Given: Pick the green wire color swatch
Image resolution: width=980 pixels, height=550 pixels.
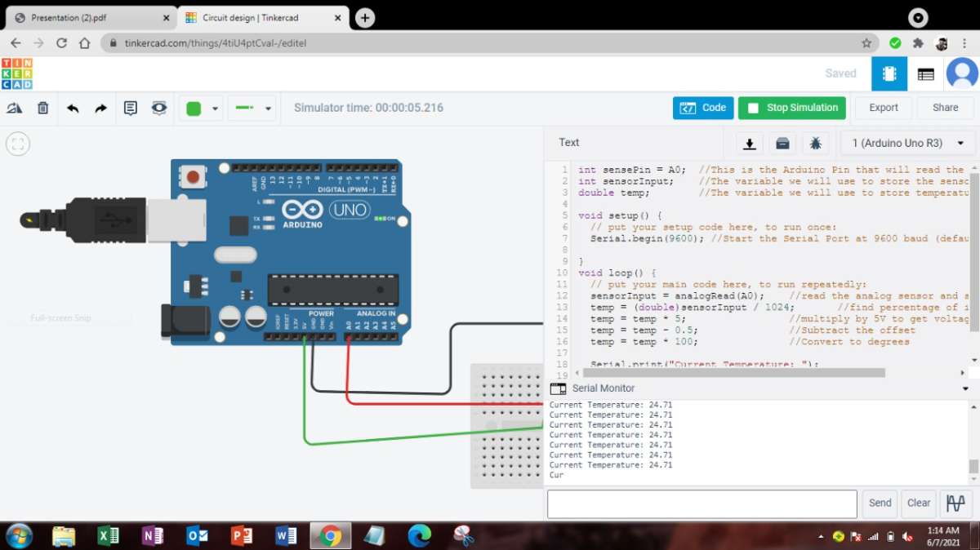Looking at the screenshot, I should (194, 109).
